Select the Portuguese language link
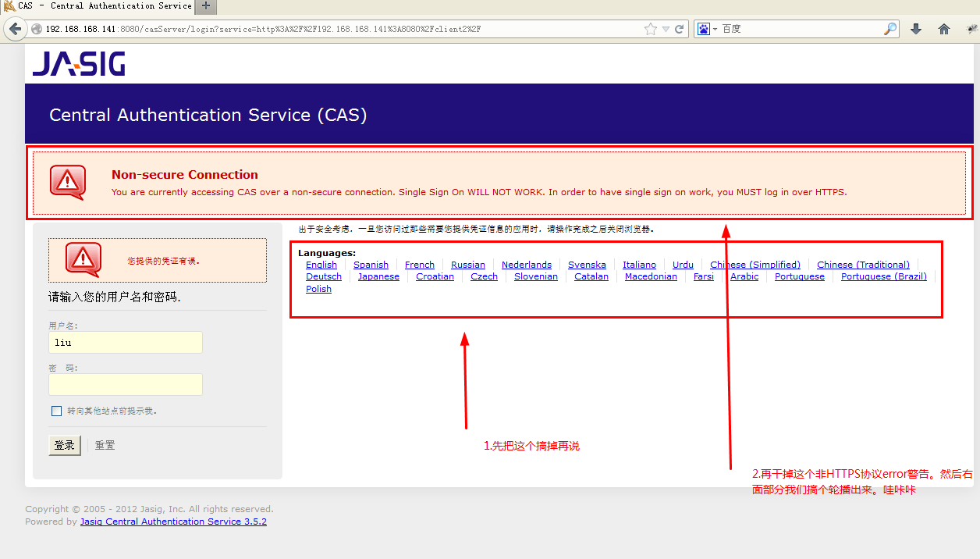Viewport: 980px width, 559px height. click(x=800, y=276)
